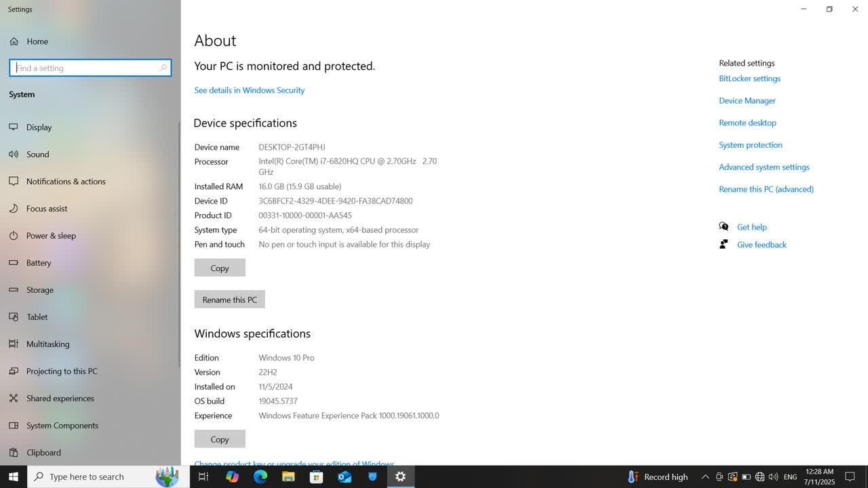Viewport: 868px width, 488px height.
Task: Open the Windows Start menu
Action: [14, 476]
